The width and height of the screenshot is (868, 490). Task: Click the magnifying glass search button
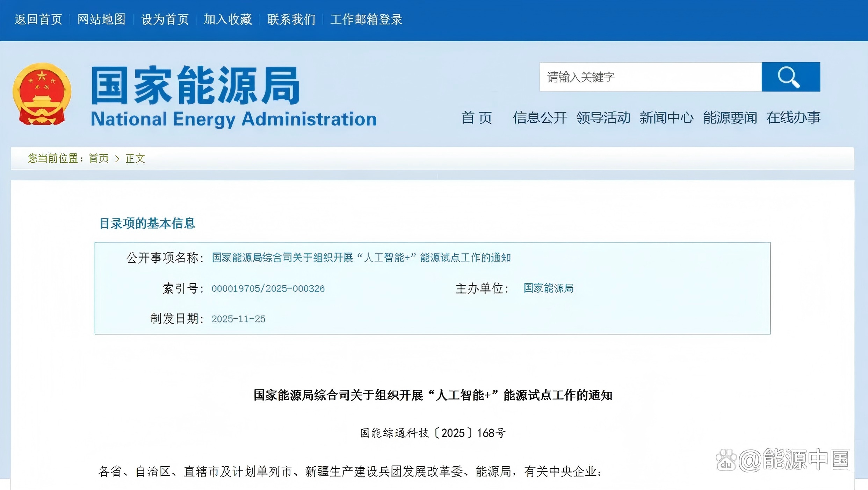coord(790,77)
